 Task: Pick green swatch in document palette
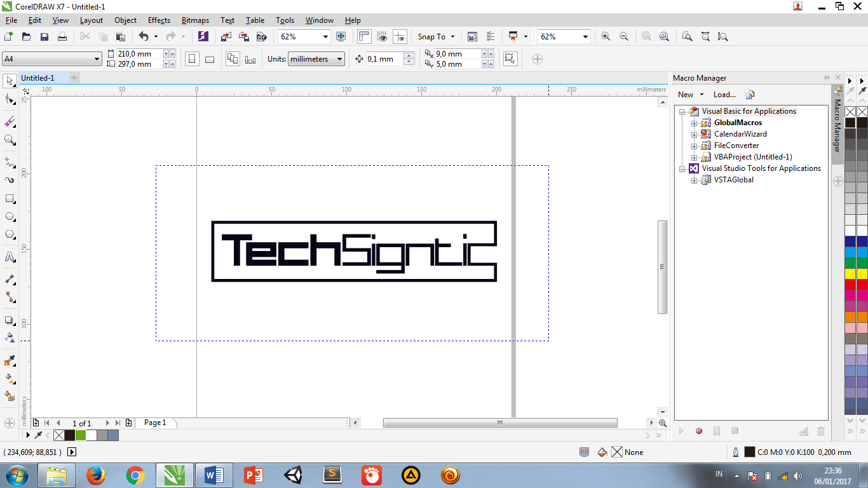[x=81, y=435]
